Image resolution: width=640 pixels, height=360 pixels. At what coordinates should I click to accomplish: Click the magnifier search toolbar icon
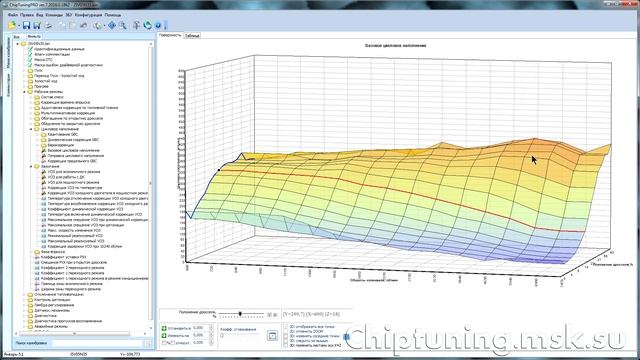point(122,25)
